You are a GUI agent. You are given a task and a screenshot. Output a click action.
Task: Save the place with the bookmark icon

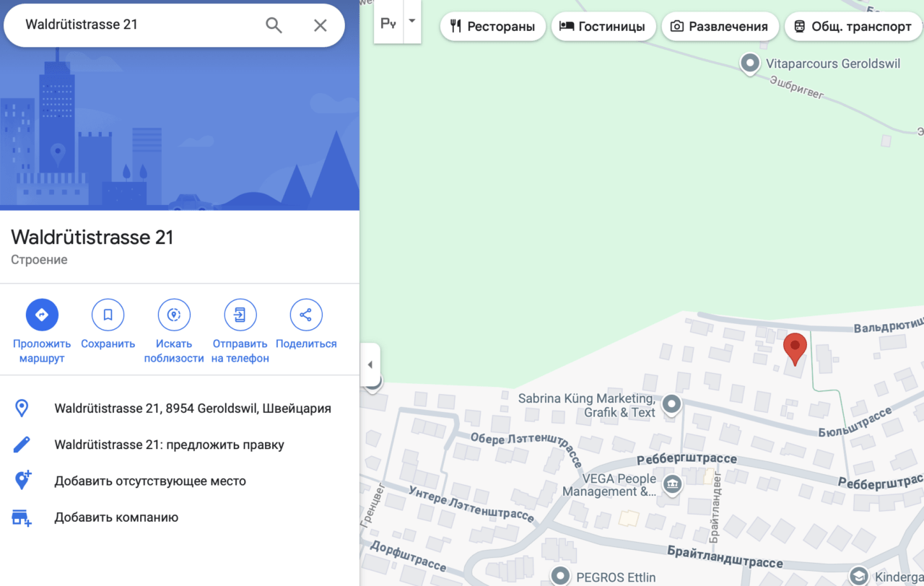point(108,315)
